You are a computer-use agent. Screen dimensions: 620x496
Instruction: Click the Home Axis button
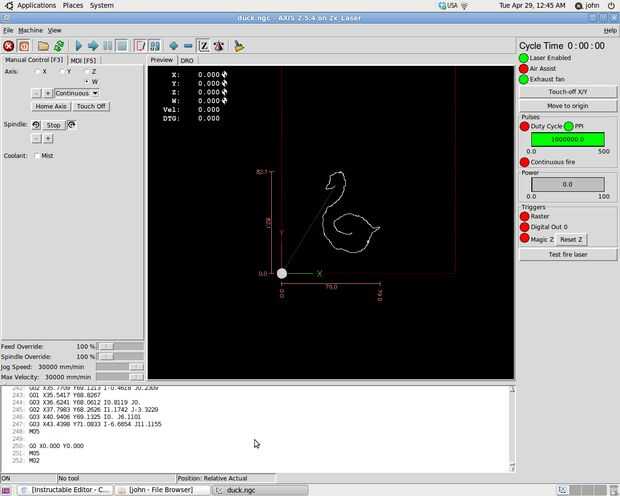coord(51,106)
